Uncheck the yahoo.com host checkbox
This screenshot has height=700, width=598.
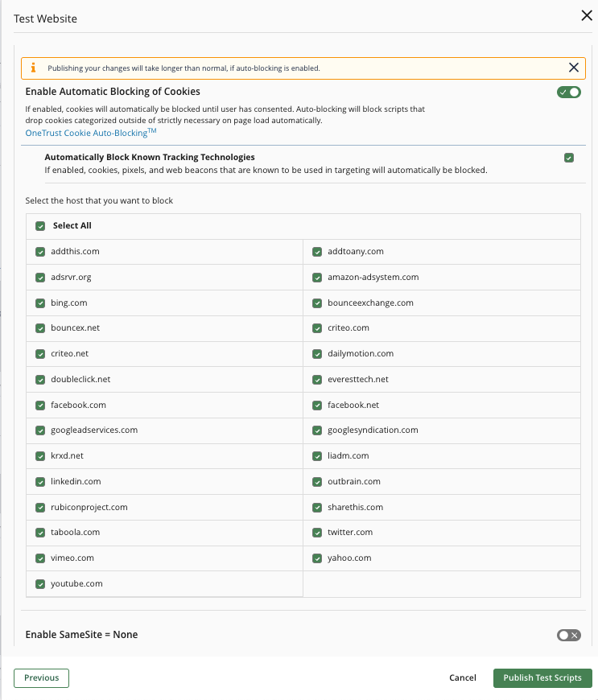317,558
